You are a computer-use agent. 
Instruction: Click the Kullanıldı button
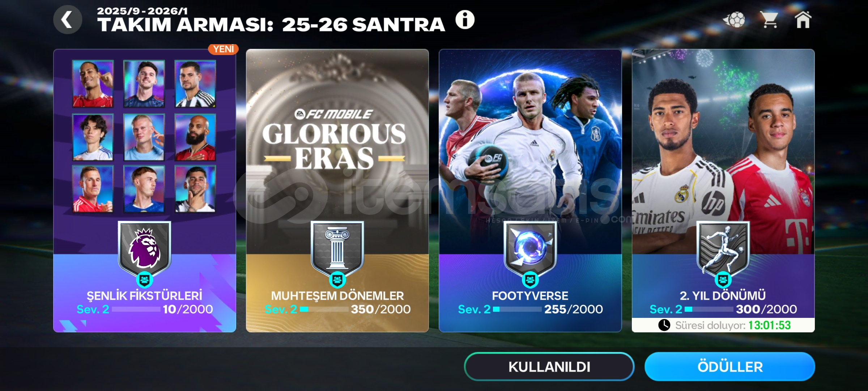549,366
